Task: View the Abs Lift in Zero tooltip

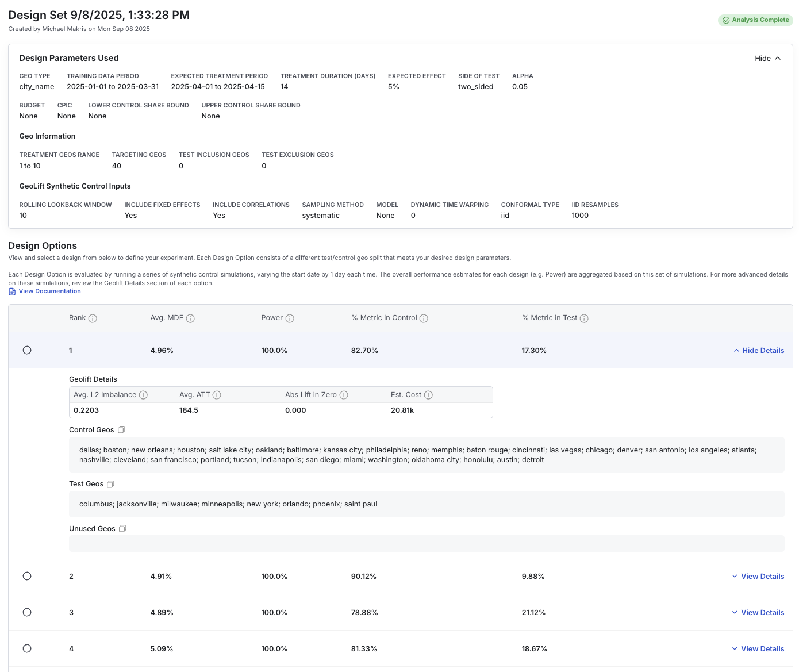Action: tap(344, 395)
